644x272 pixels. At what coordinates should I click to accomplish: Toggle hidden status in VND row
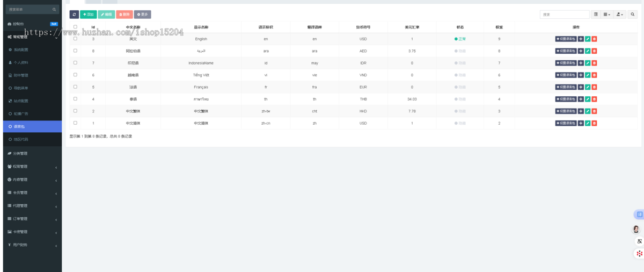(x=460, y=75)
